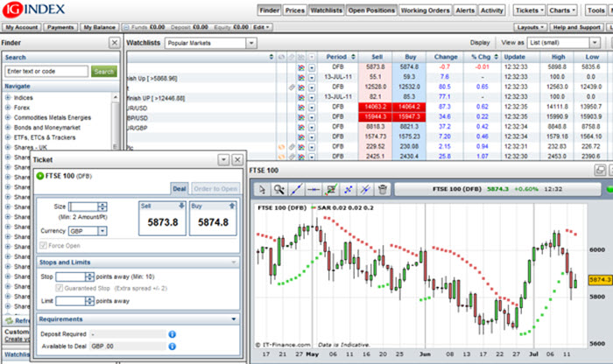Open the Layouts dropdown
The height and width of the screenshot is (364, 613).
tap(530, 27)
